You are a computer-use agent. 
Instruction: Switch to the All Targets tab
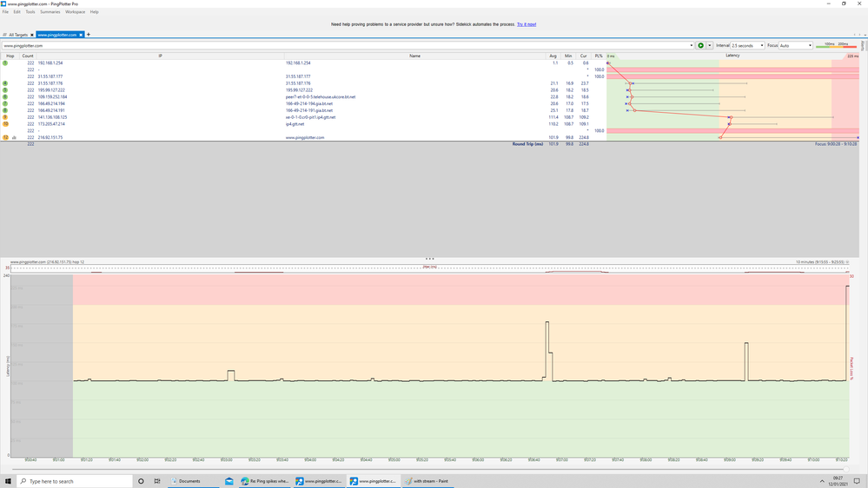pos(19,35)
